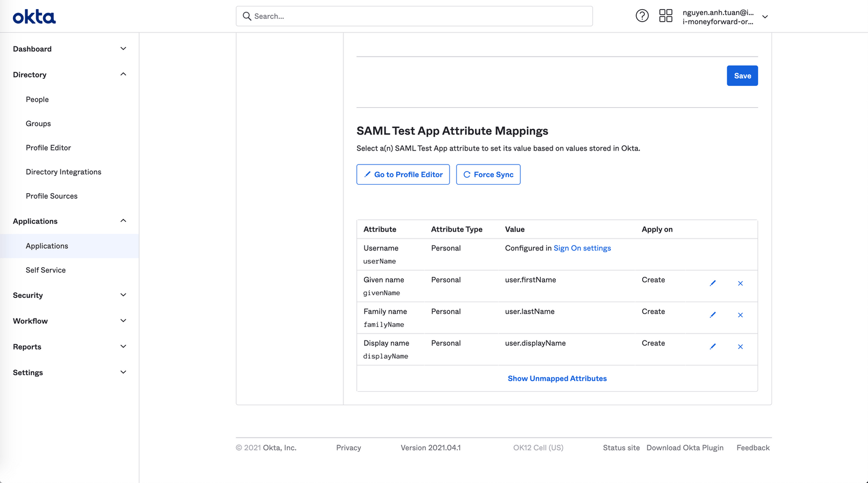The height and width of the screenshot is (483, 868).
Task: Open the user account dropdown
Action: pos(725,17)
